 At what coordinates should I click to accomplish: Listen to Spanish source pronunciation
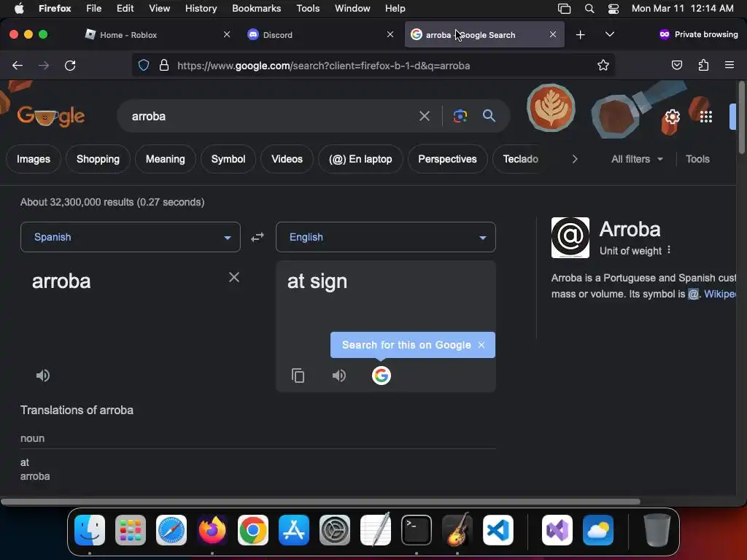(43, 376)
